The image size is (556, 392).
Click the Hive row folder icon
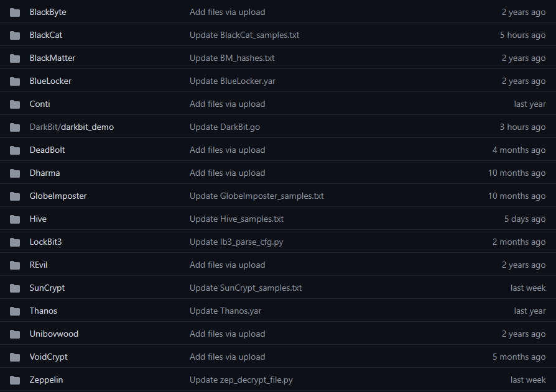(16, 219)
